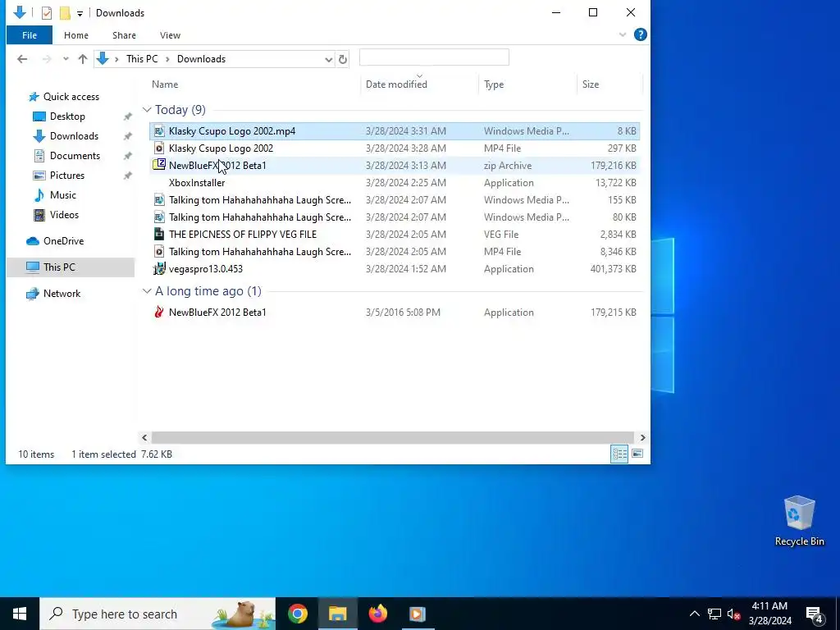Open the Windows Start menu
The height and width of the screenshot is (630, 840).
pyautogui.click(x=20, y=614)
